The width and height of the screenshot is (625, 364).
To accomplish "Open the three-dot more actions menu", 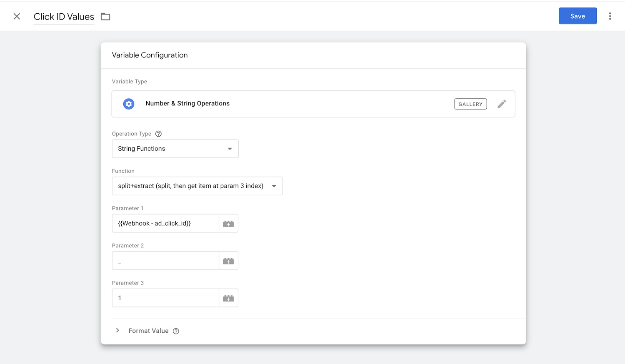I will coord(610,16).
